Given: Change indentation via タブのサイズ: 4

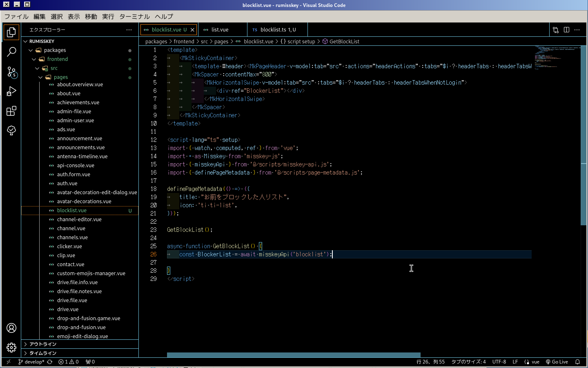Looking at the screenshot, I should click(468, 362).
